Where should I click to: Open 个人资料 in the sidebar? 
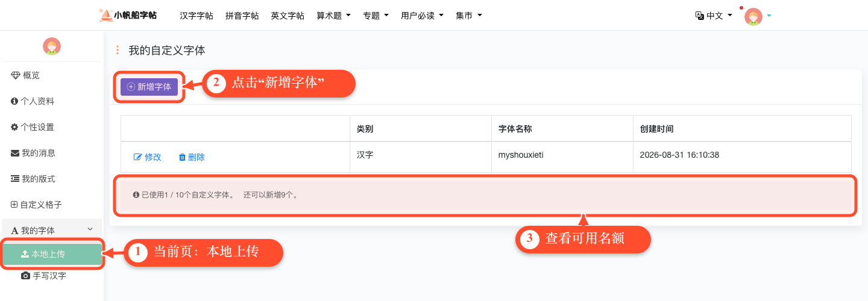pos(52,101)
